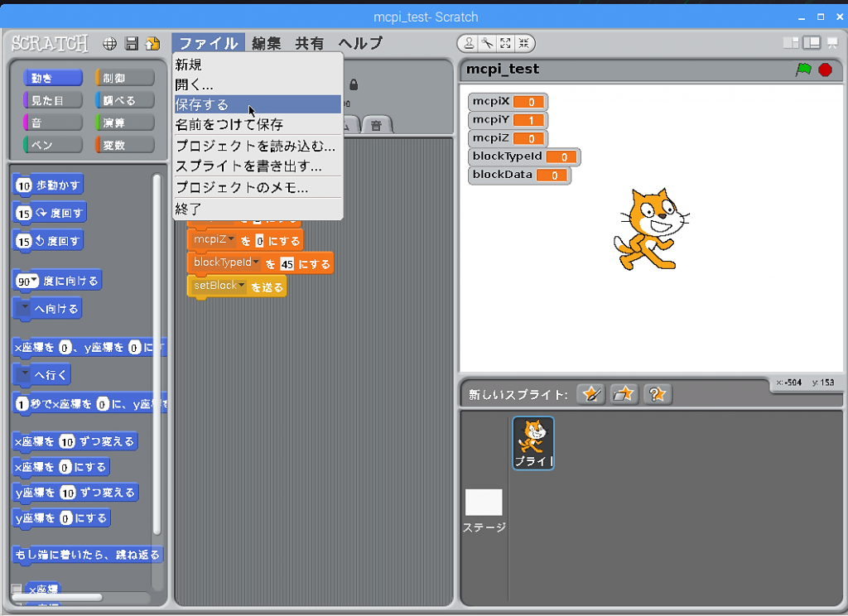Get a surprise random sprite
This screenshot has width=848, height=616.
[x=657, y=394]
